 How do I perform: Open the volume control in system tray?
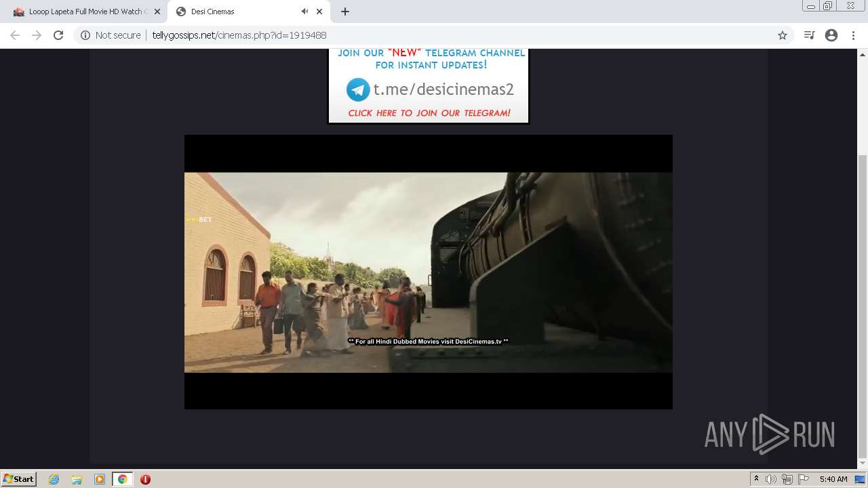coord(770,479)
